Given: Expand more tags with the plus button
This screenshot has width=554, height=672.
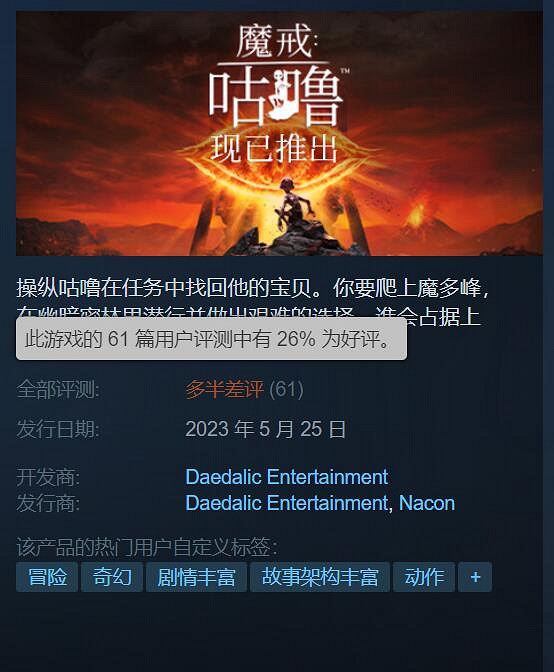Looking at the screenshot, I should pyautogui.click(x=475, y=577).
